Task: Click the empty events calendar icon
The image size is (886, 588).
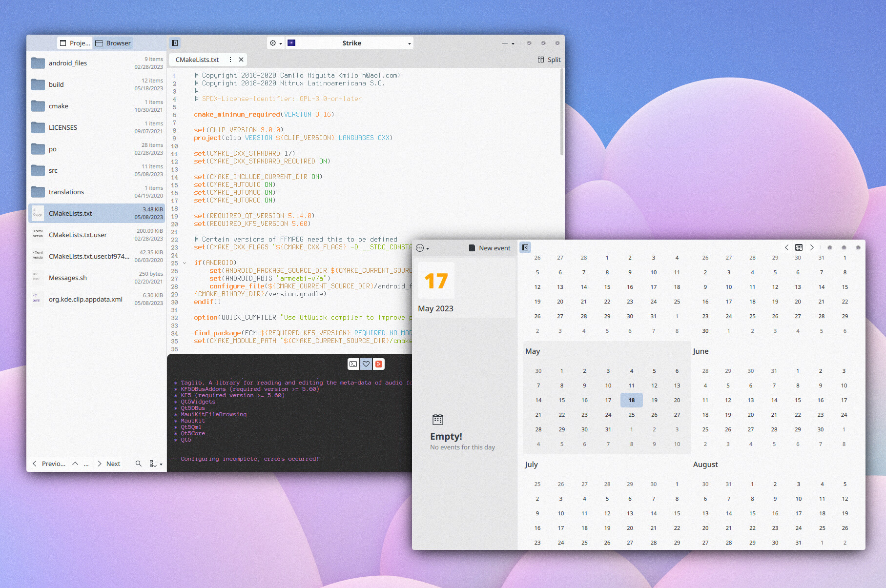Action: (x=438, y=420)
